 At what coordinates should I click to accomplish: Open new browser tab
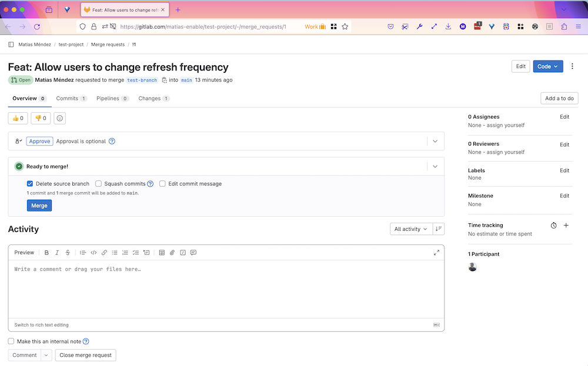[178, 10]
